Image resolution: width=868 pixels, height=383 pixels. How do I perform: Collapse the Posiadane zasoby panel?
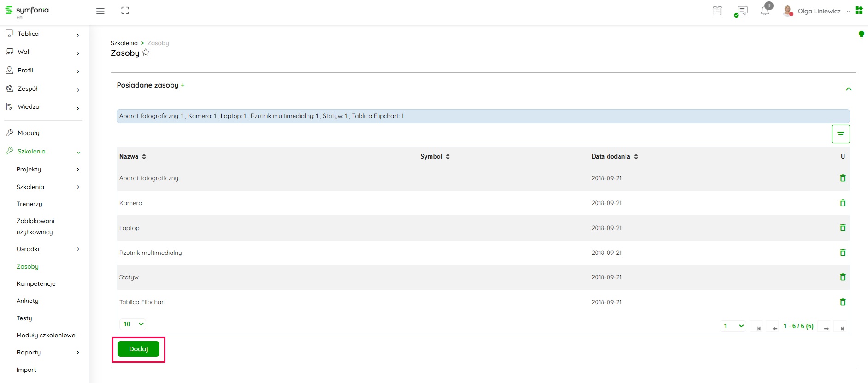[x=848, y=89]
